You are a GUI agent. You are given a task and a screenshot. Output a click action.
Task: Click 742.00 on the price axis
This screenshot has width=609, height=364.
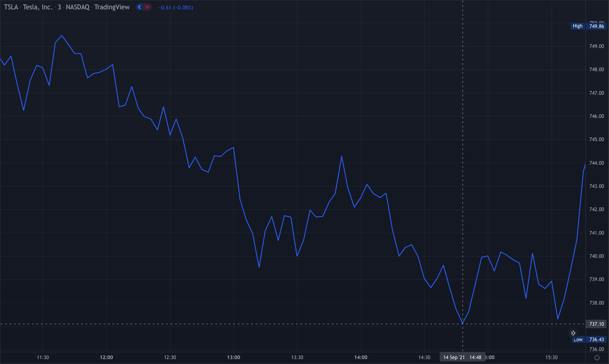[597, 209]
